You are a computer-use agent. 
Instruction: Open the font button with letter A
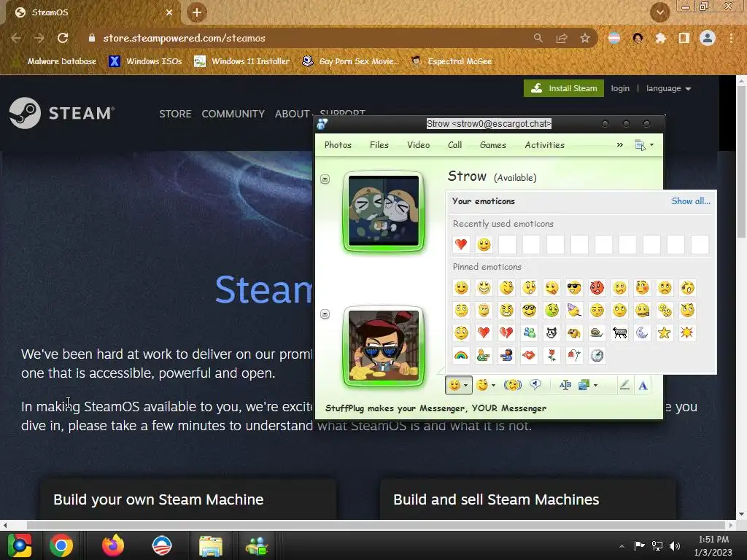tap(643, 385)
